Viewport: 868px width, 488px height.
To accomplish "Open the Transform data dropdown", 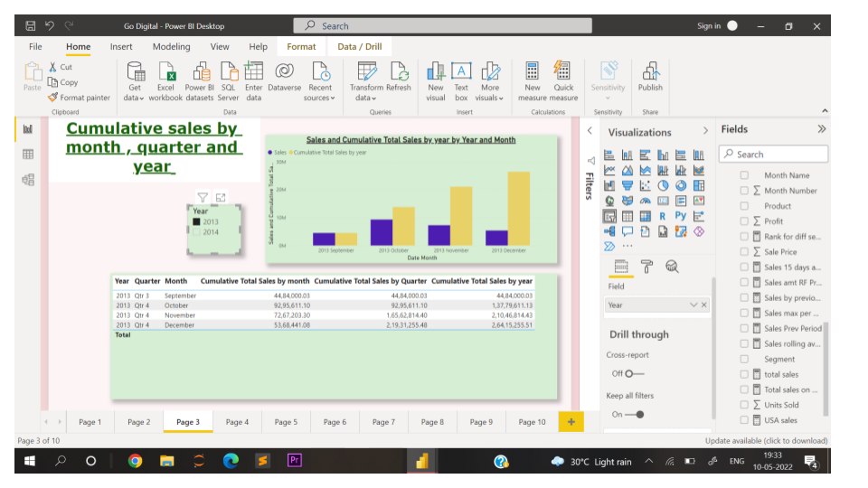I will (366, 81).
